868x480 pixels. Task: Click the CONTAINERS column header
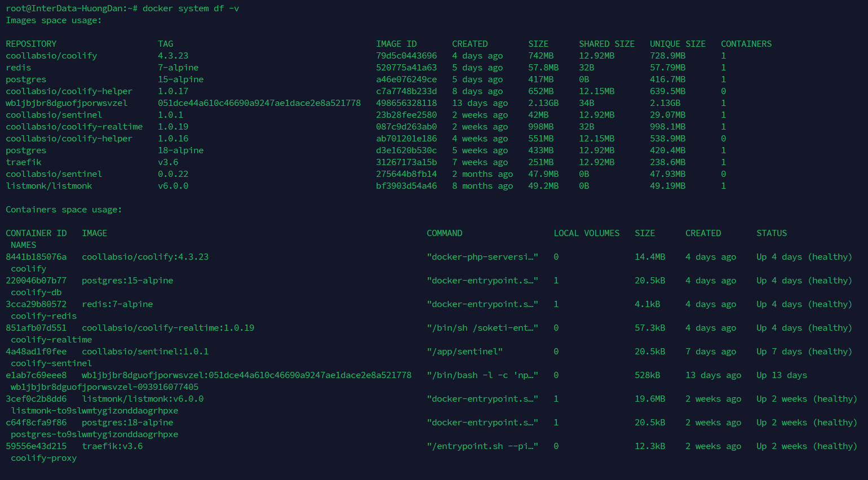pyautogui.click(x=746, y=44)
